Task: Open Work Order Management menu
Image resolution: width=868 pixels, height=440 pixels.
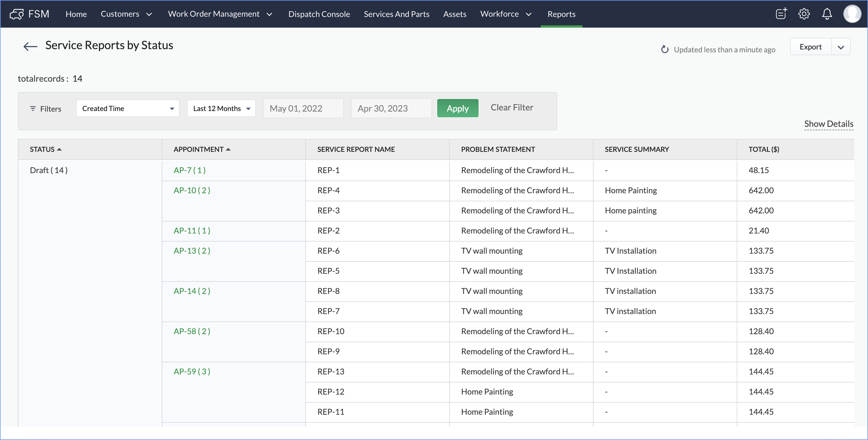Action: click(220, 14)
